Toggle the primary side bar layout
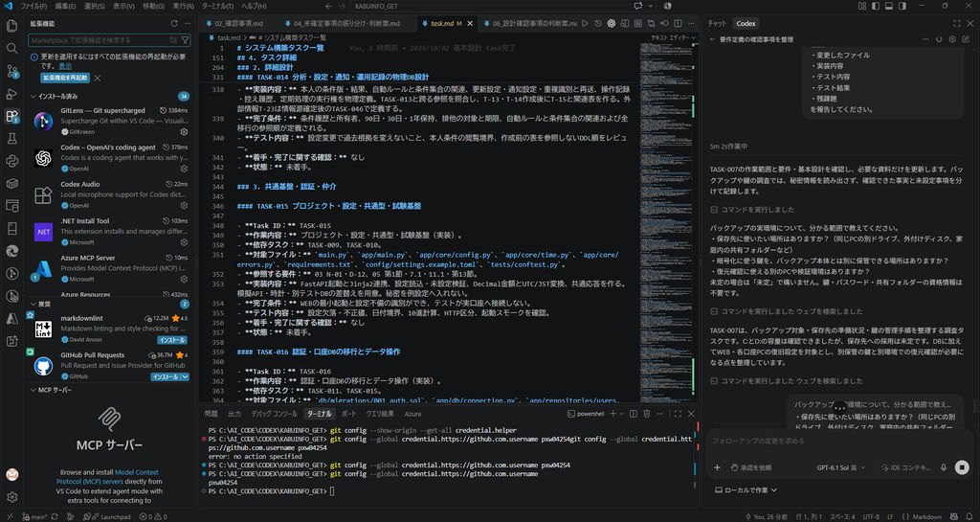 pos(876,6)
